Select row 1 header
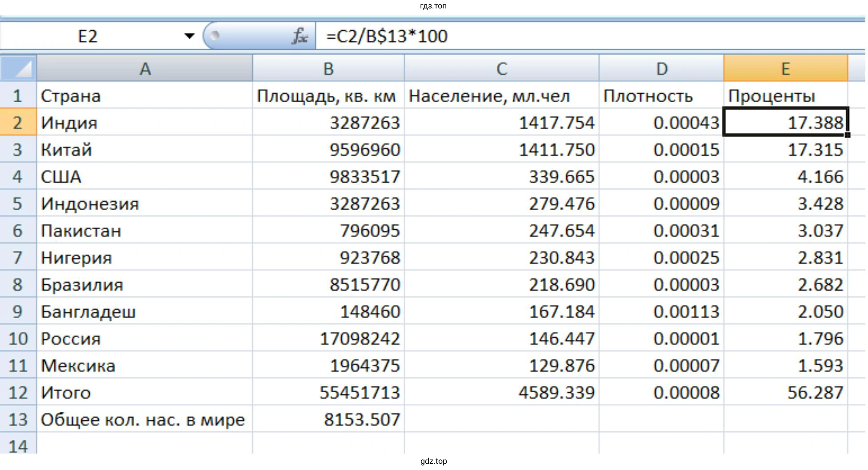 (x=18, y=96)
